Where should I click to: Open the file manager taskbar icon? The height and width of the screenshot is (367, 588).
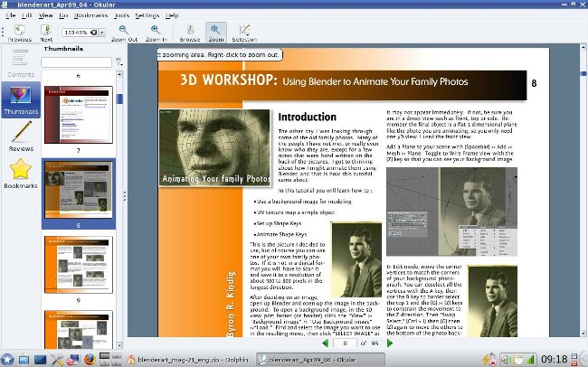click(x=24, y=360)
